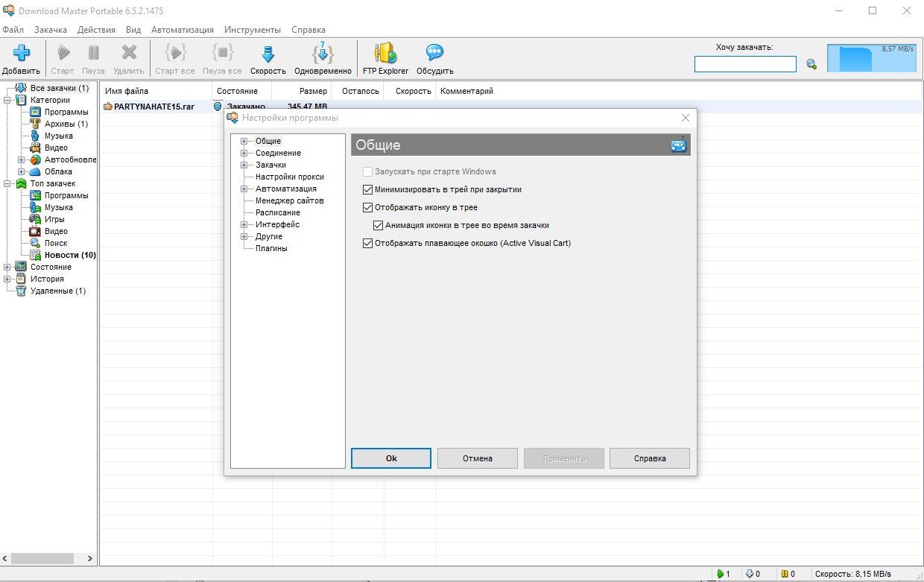Select Все закачки (1) in the sidebar
The image size is (924, 582).
click(x=59, y=88)
